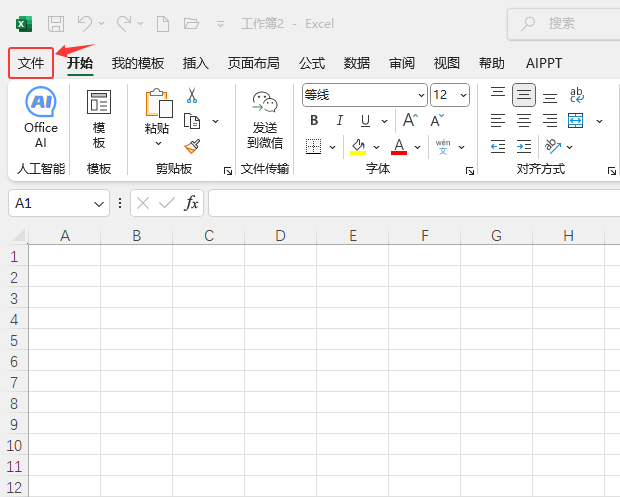Switch to the 开始 Home tab

click(80, 63)
